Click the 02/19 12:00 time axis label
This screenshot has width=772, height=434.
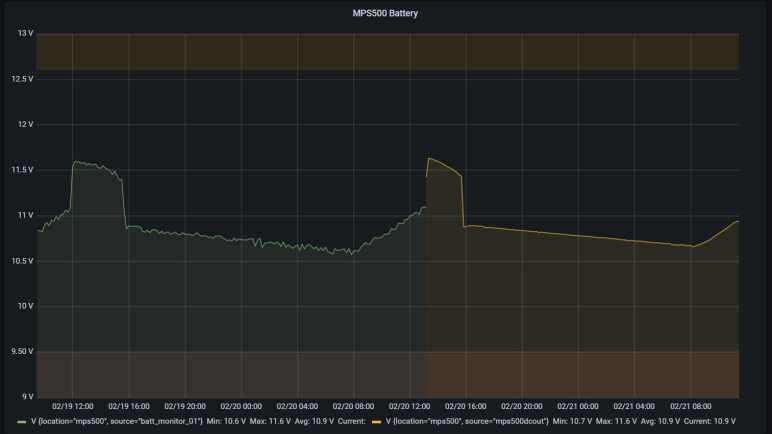(x=72, y=406)
